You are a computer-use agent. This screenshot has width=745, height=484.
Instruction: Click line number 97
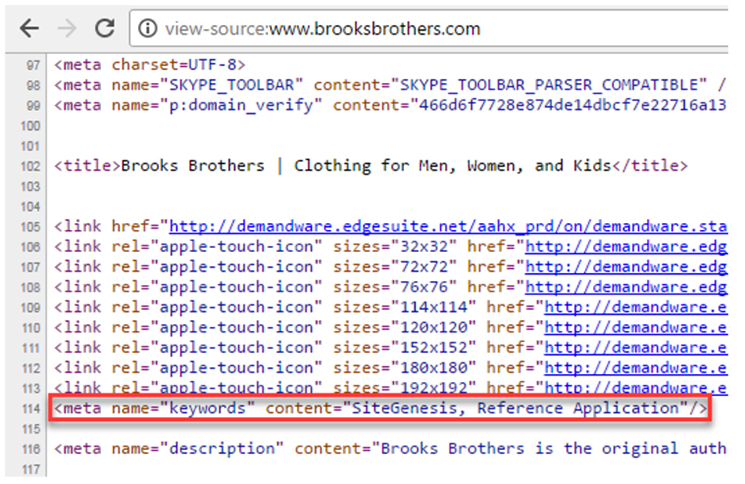tap(33, 65)
